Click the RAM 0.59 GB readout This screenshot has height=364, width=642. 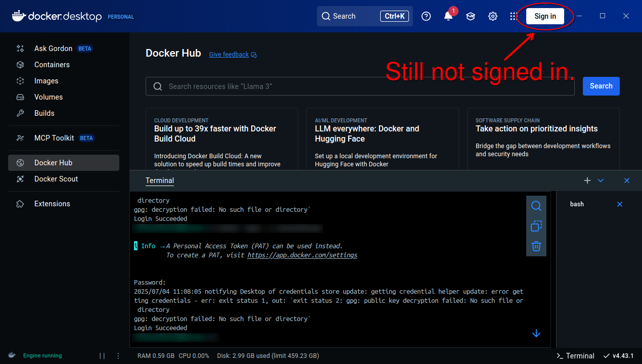point(156,356)
